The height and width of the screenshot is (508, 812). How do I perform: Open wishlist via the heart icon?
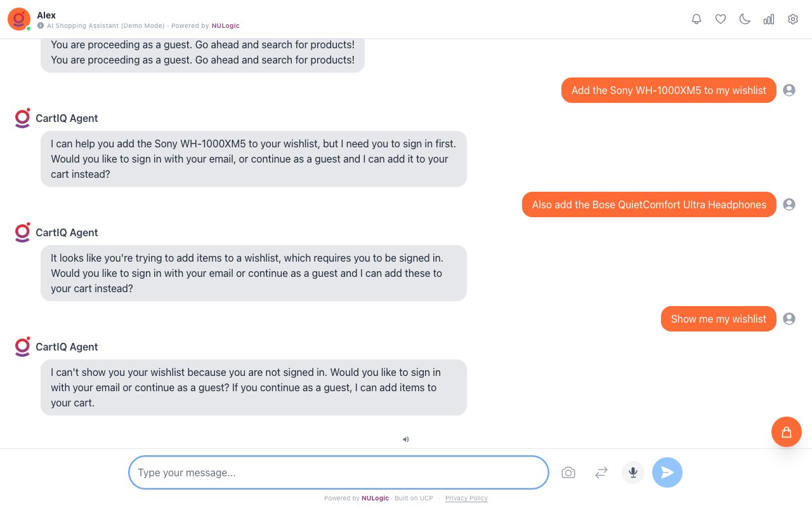(x=721, y=19)
